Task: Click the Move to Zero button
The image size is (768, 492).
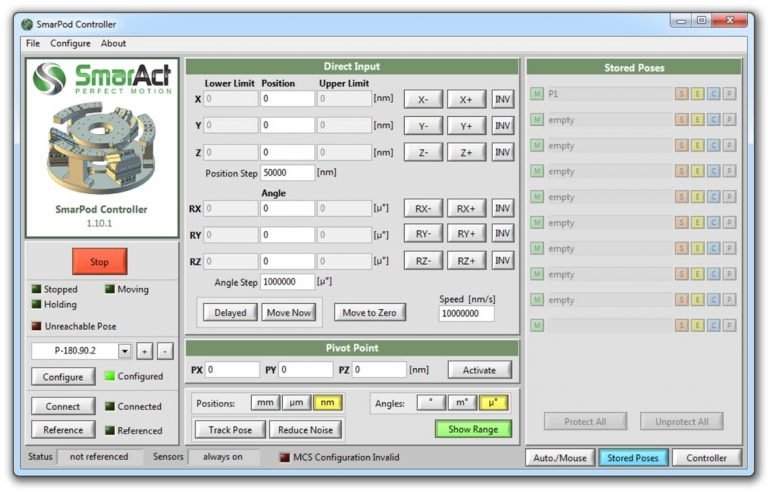Action: coord(369,313)
